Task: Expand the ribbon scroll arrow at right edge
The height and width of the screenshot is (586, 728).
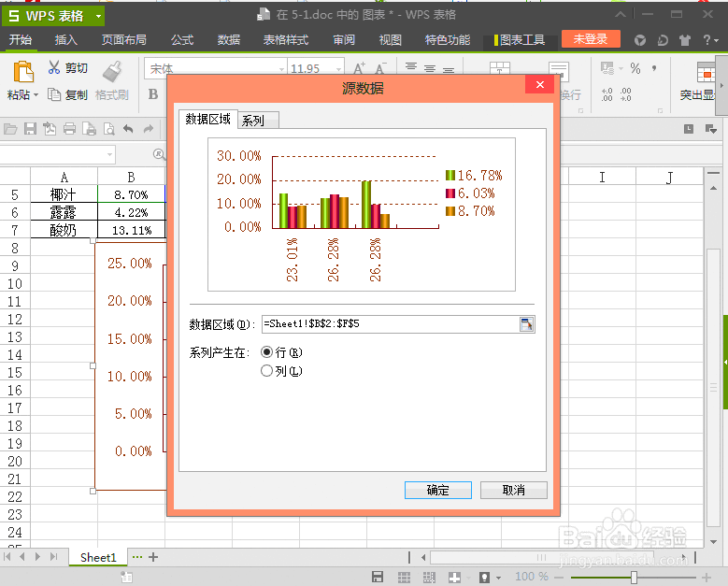Action: coord(721,85)
